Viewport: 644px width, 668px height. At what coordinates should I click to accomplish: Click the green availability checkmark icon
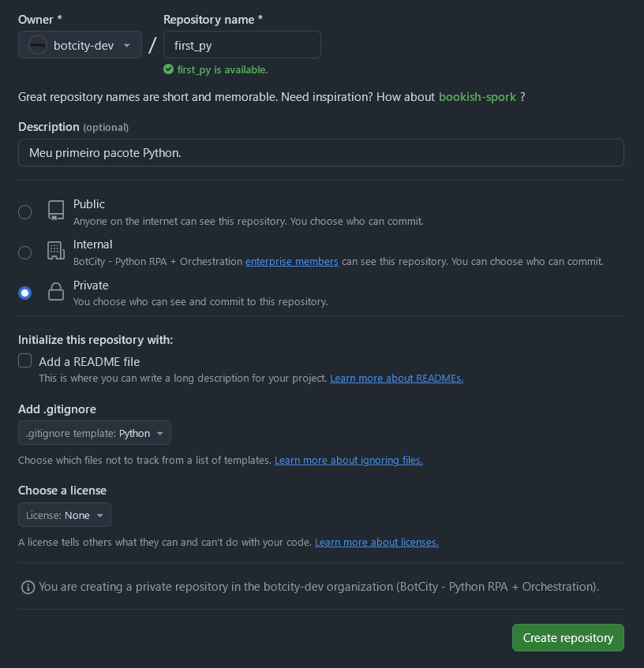(x=168, y=69)
